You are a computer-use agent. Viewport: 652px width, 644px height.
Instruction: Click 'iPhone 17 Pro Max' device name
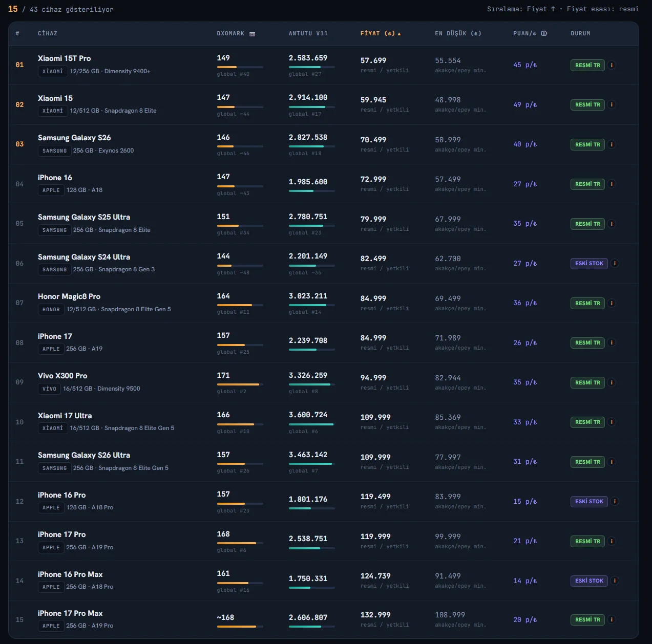tap(70, 613)
